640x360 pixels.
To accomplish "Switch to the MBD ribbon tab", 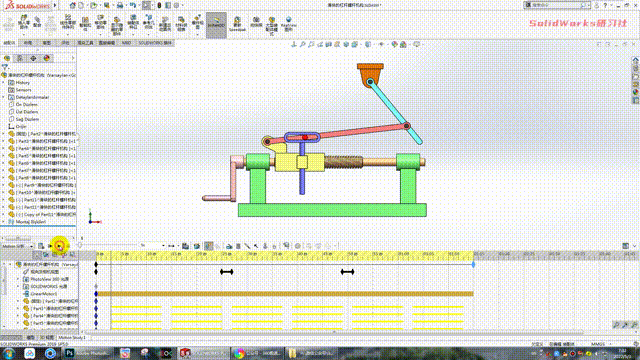I will tap(126, 43).
